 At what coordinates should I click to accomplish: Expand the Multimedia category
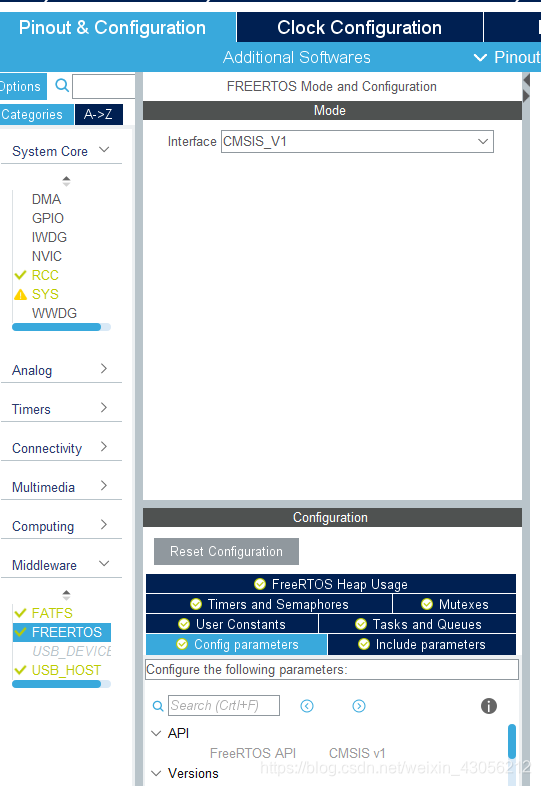coord(104,486)
